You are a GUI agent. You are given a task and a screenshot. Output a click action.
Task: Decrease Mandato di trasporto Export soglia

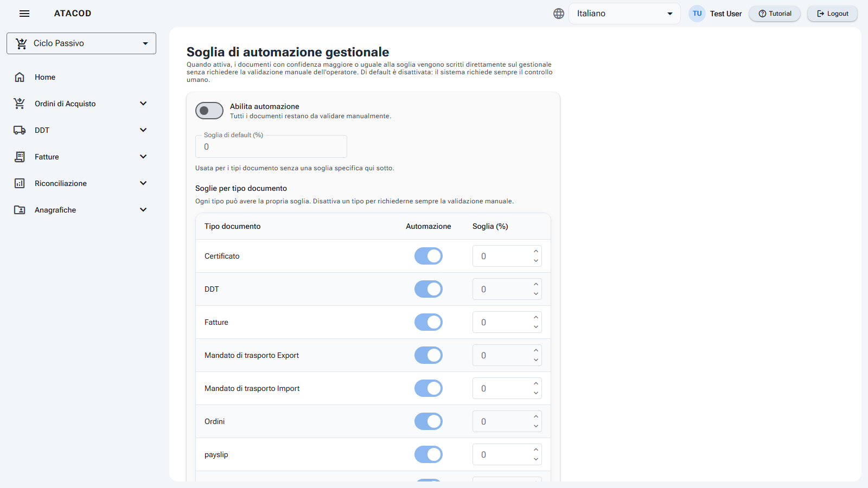pyautogui.click(x=536, y=360)
